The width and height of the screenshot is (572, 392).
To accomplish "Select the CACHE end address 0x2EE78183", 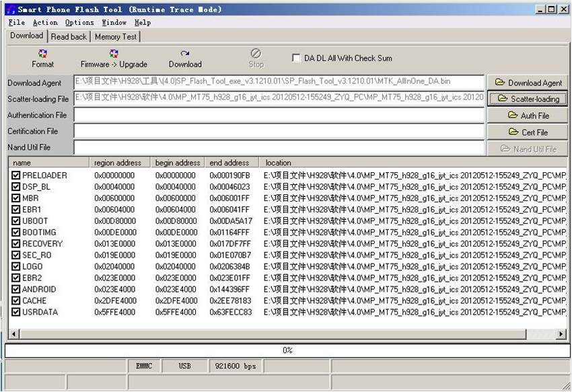I will [x=231, y=301].
